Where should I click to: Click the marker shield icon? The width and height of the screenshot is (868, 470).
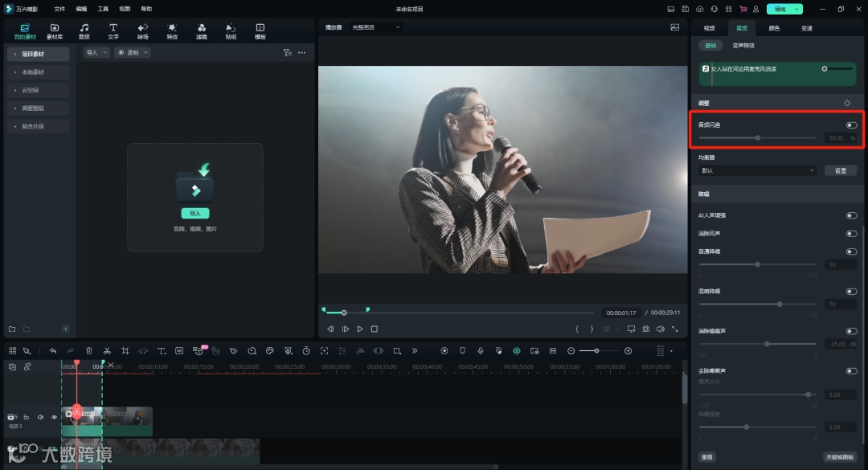(x=462, y=351)
